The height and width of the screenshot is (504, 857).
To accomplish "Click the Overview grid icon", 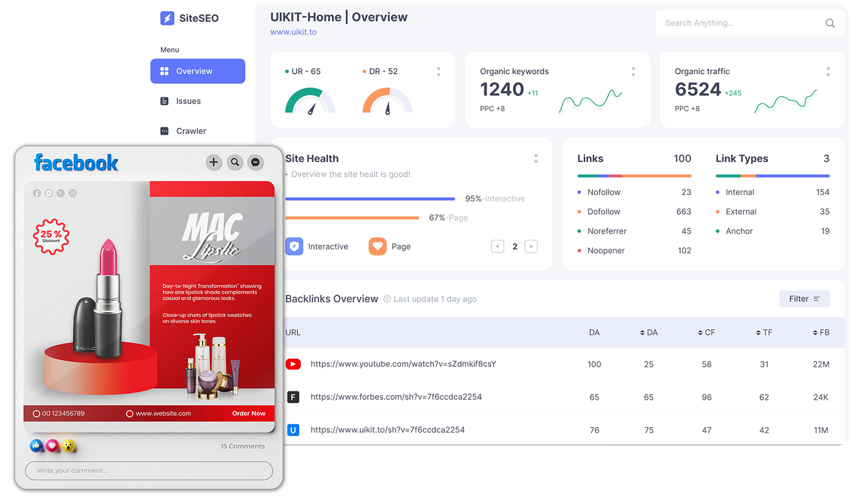I will tap(164, 71).
